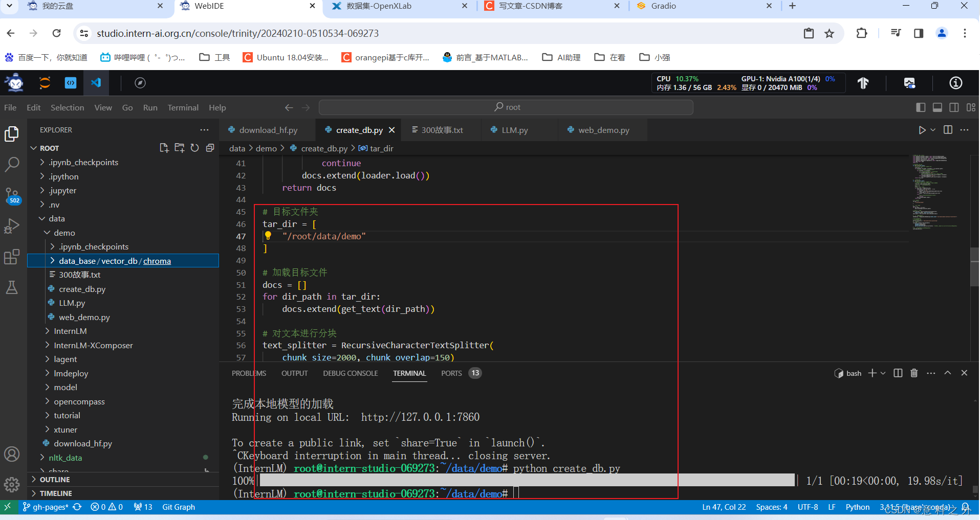Expand the xtuner folder

(123, 429)
